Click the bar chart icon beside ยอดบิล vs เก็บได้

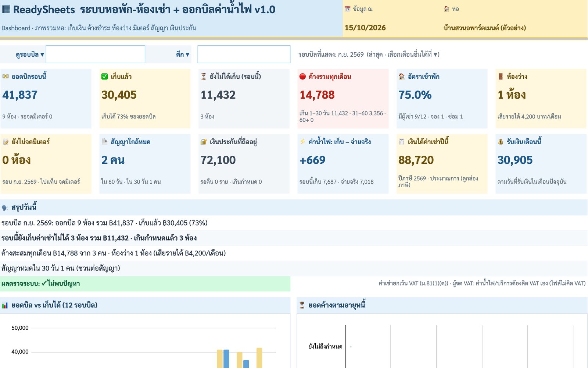pyautogui.click(x=5, y=305)
